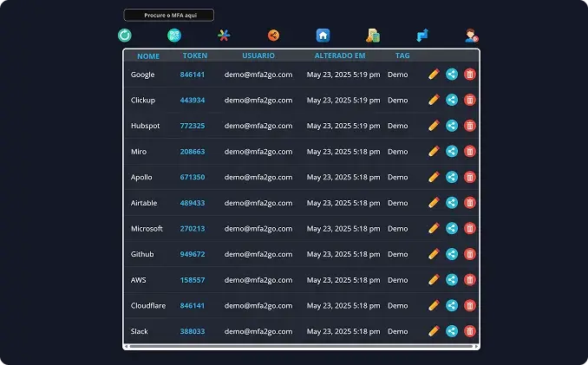Viewport: 588px width, 365px height.
Task: Share the Miro token
Action: tap(452, 151)
